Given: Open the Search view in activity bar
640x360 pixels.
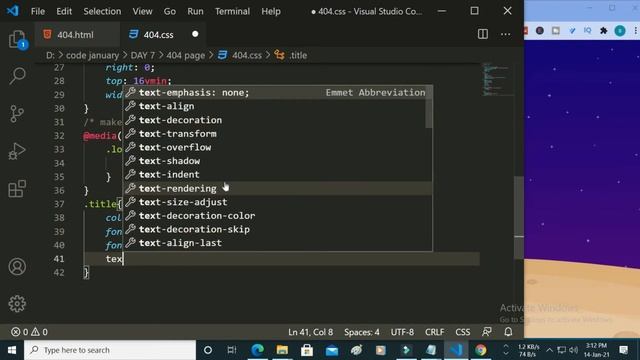Looking at the screenshot, I should click(17, 76).
